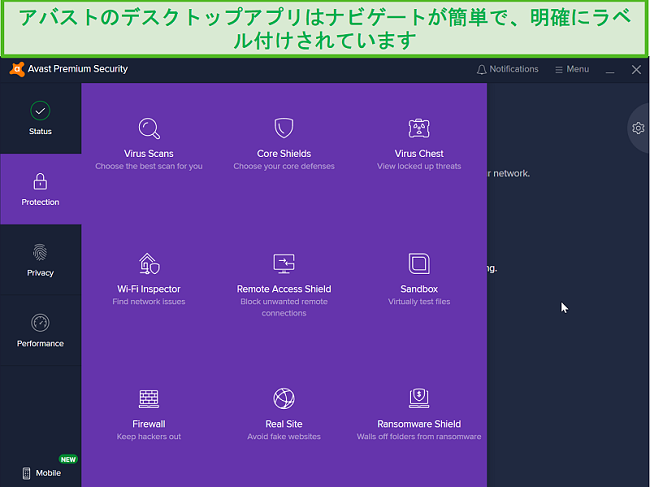This screenshot has height=487, width=650.
Task: Click the Virus Scans title
Action: (x=149, y=154)
